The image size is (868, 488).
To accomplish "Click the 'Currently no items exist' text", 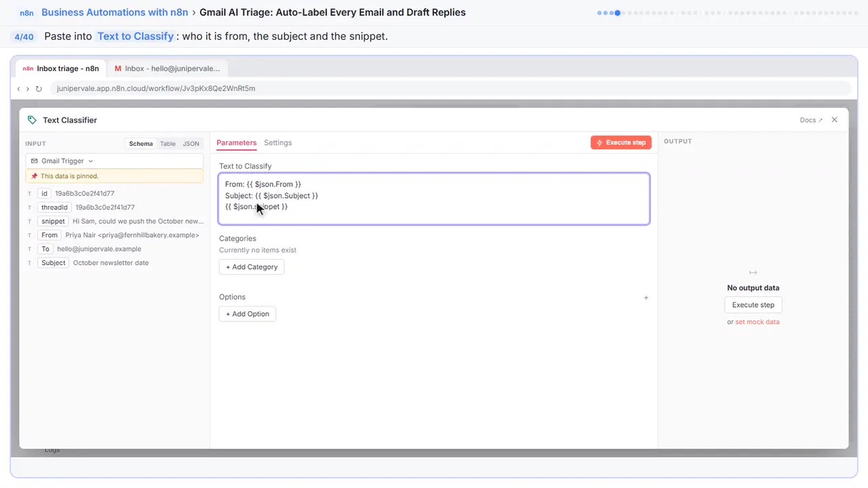I will tap(258, 250).
